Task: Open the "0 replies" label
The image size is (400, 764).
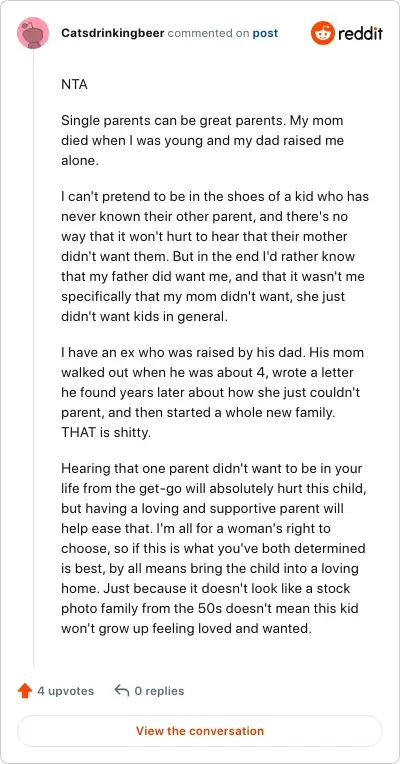Action: click(x=159, y=690)
